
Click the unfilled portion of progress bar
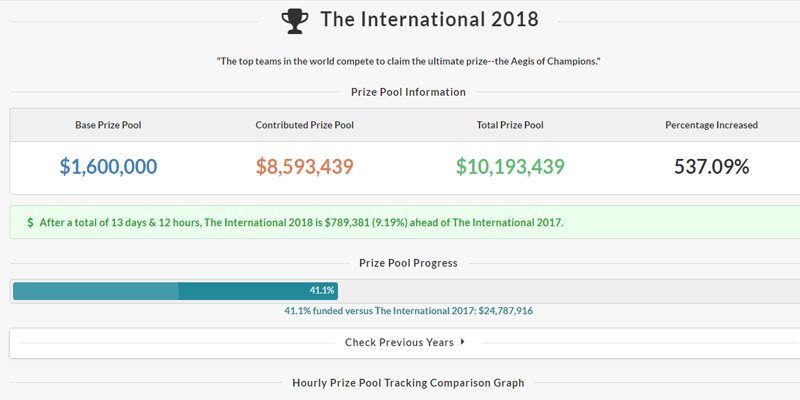pyautogui.click(x=570, y=291)
